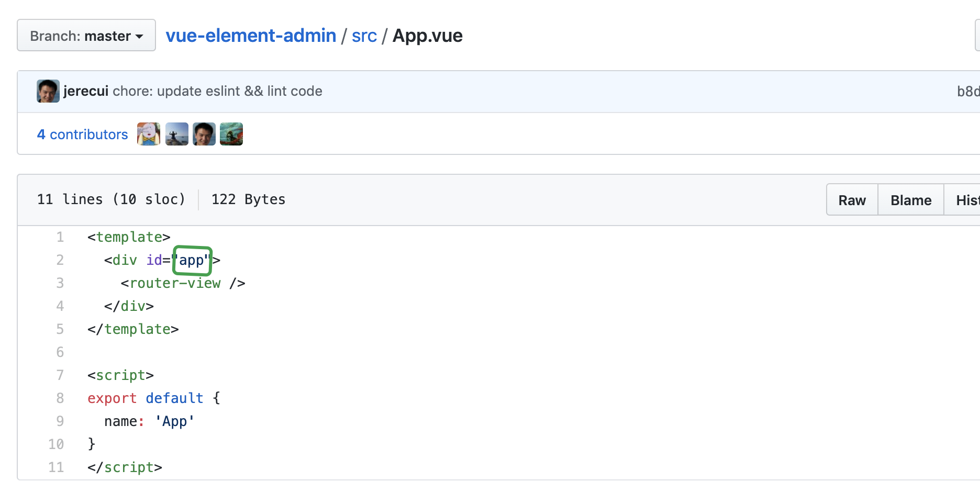Switch to the Blame view
Image resolution: width=980 pixels, height=493 pixels.
tap(910, 199)
